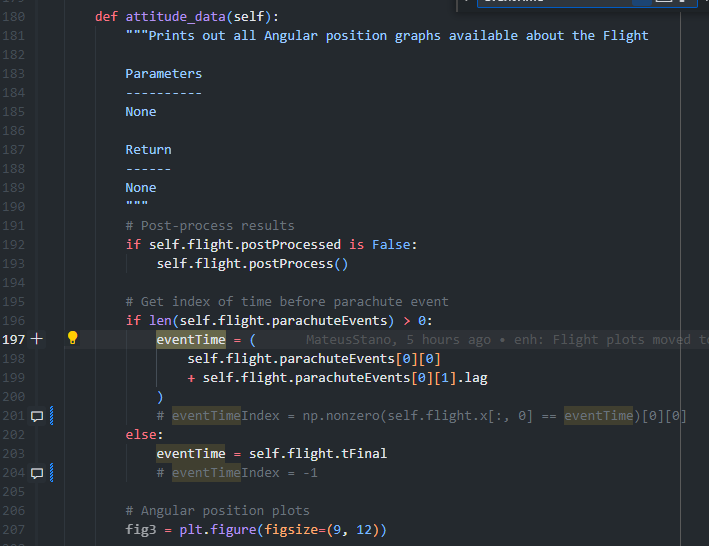Click the plus add-comment icon beside line 197
The width and height of the screenshot is (709, 546).
pos(37,339)
